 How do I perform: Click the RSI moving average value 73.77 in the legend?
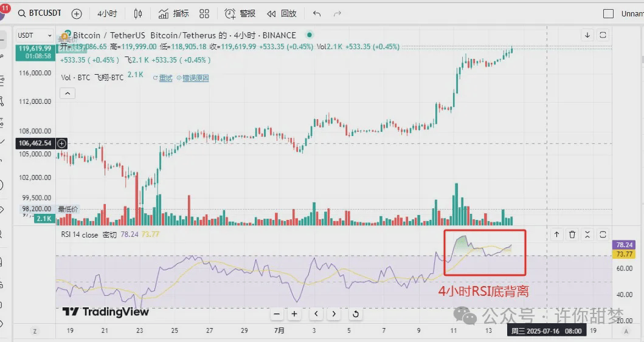pos(150,234)
